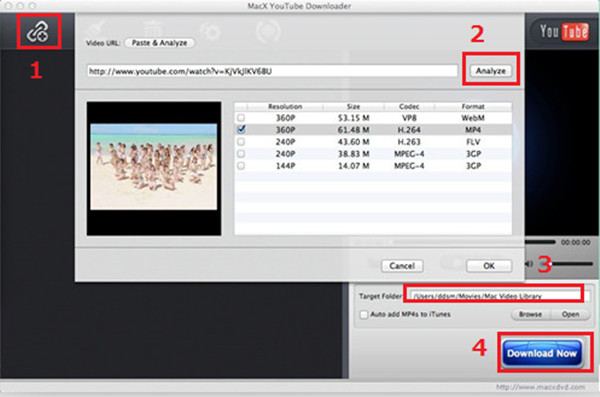Click the Browse button for target folder
The height and width of the screenshot is (397, 600).
tap(530, 314)
